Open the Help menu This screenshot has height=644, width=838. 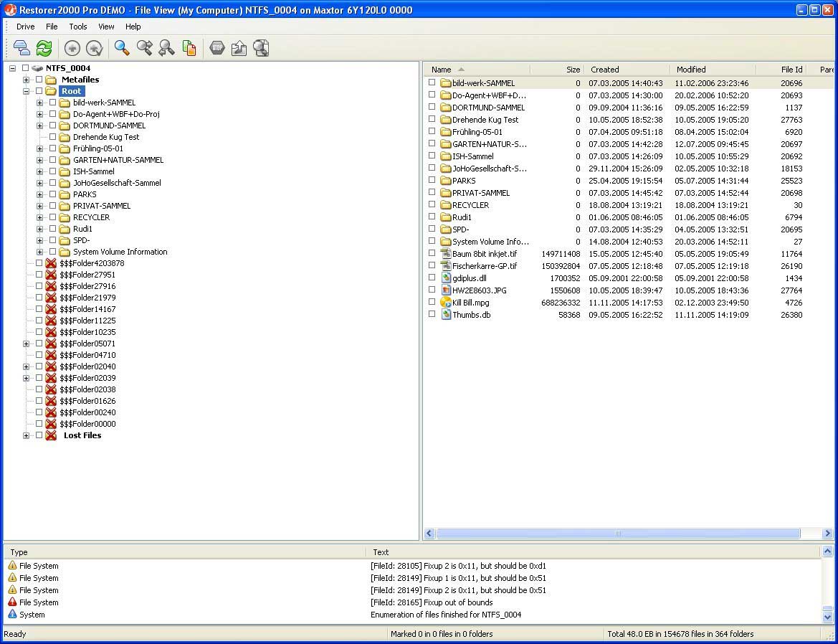point(133,27)
